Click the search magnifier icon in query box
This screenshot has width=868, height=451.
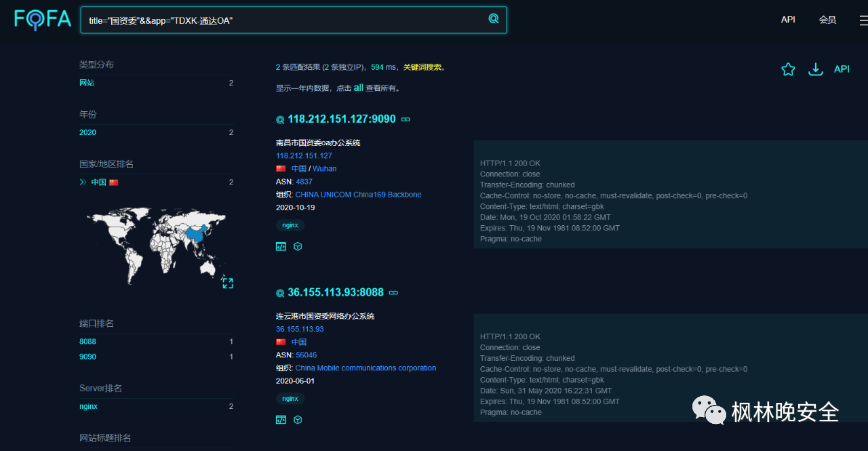pos(494,18)
